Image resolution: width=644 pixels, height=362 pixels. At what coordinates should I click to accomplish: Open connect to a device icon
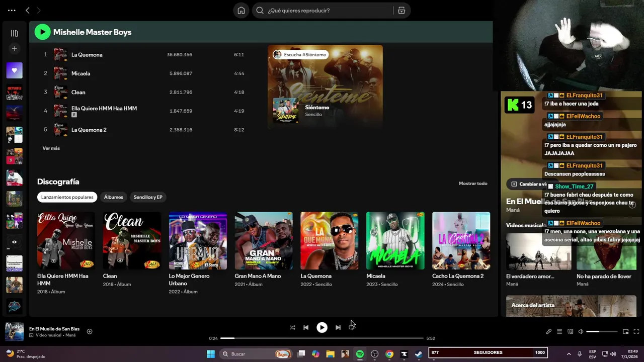point(570,331)
